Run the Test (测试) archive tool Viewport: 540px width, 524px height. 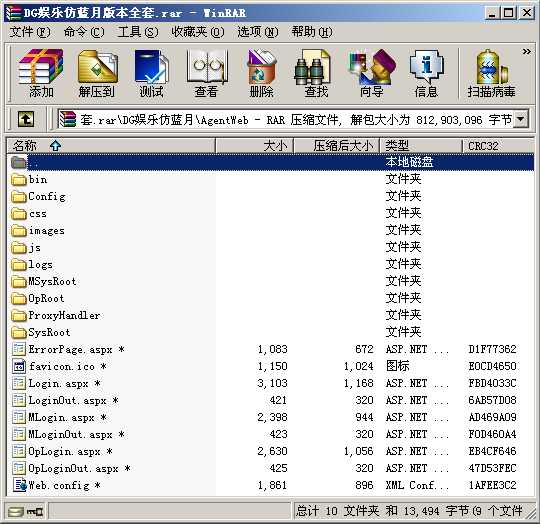click(x=151, y=73)
